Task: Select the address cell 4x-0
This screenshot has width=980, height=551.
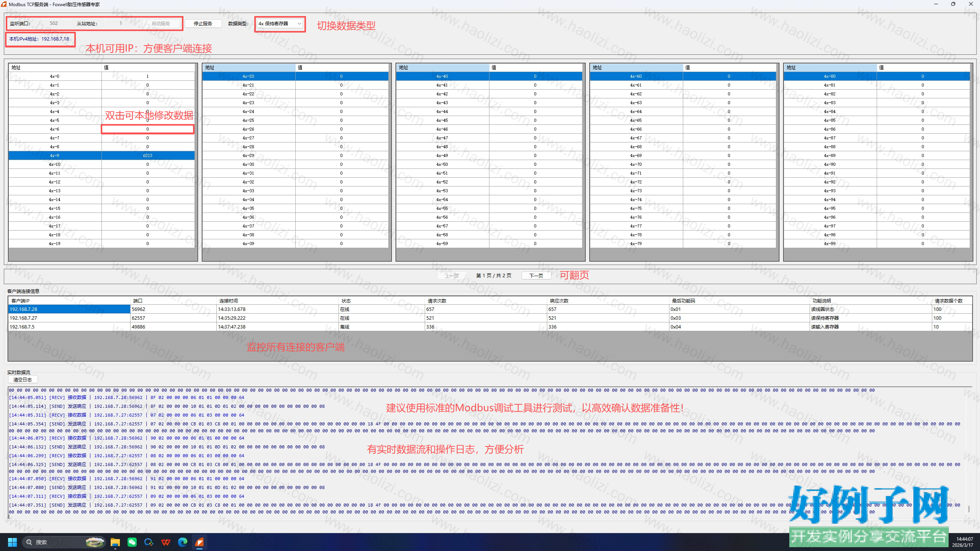Action: tap(55, 76)
